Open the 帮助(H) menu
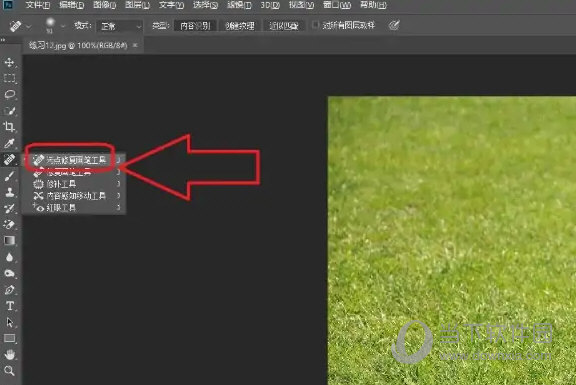 (373, 5)
